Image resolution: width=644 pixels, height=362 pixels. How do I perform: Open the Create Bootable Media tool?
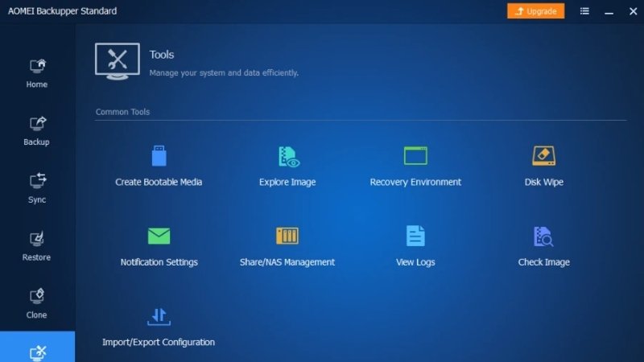click(159, 166)
